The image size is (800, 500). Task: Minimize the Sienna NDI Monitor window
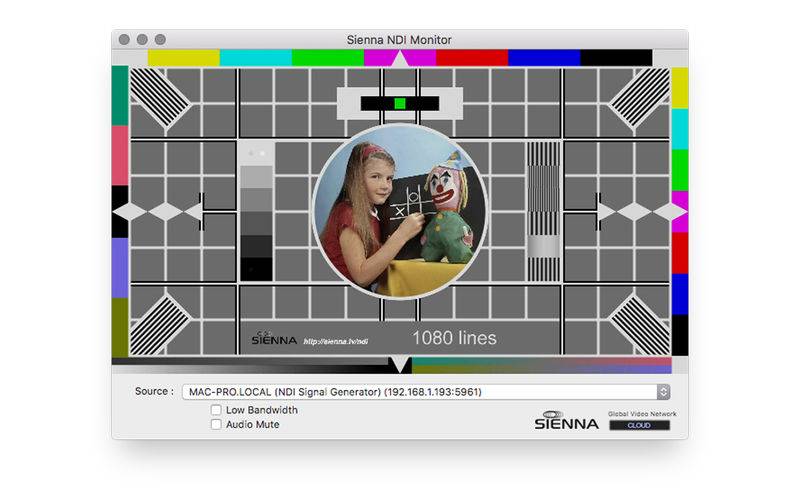[x=142, y=39]
